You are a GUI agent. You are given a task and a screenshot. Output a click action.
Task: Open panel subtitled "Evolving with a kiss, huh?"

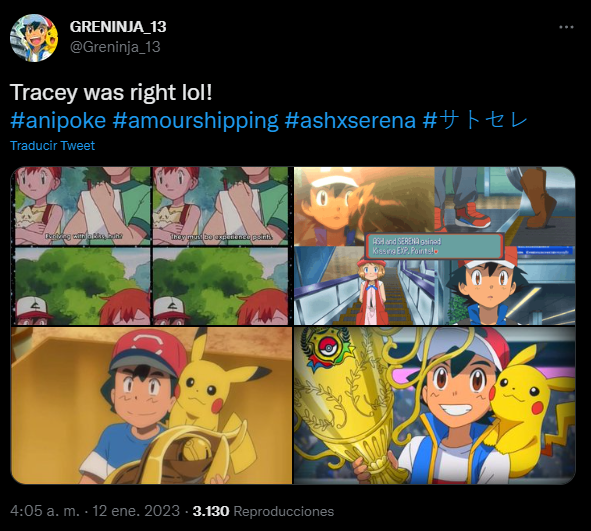(83, 206)
